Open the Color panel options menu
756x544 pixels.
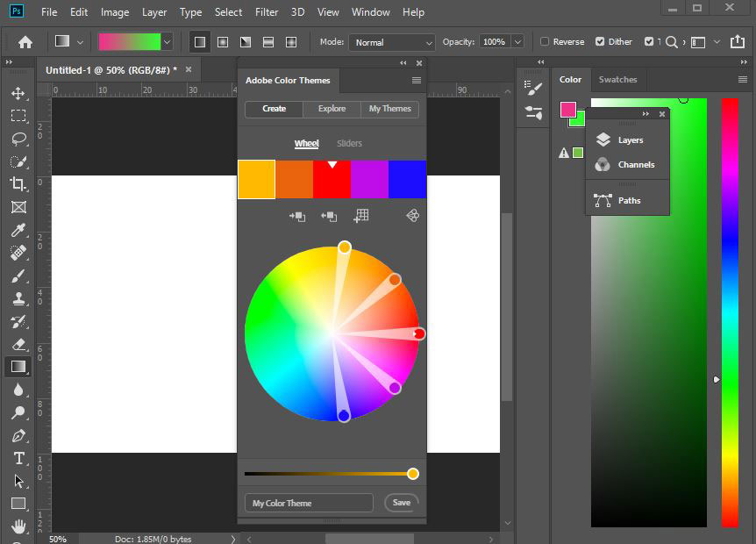(x=743, y=80)
